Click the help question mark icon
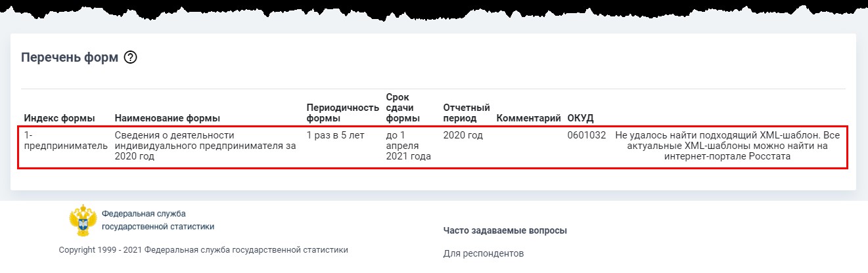868x273 pixels. 130,58
